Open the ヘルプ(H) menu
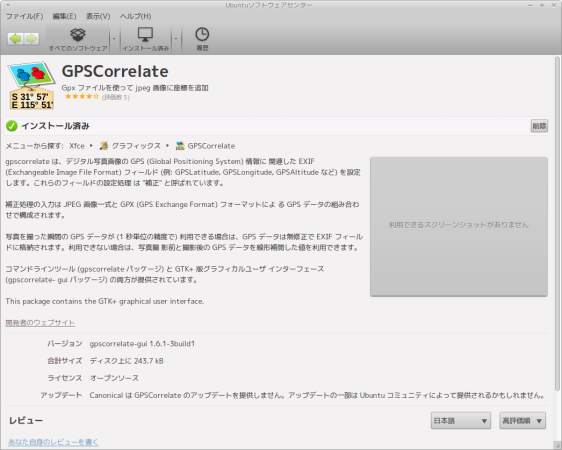562x450 pixels. point(135,16)
